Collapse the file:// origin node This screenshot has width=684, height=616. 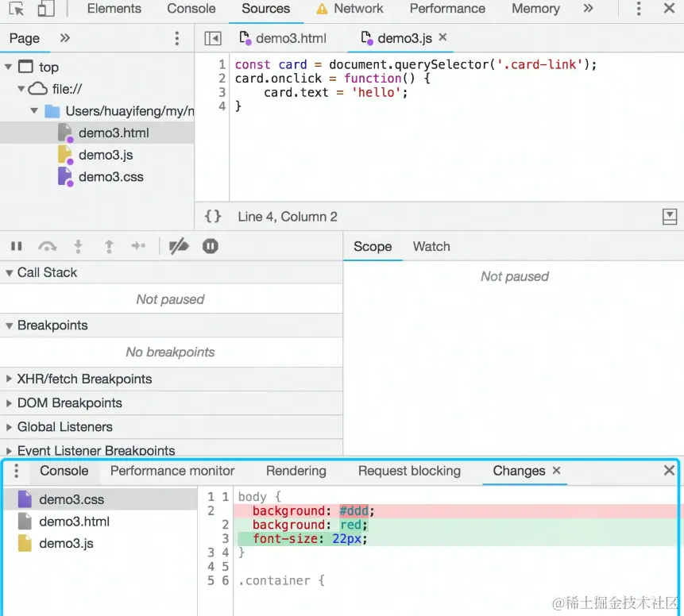pyautogui.click(x=21, y=89)
